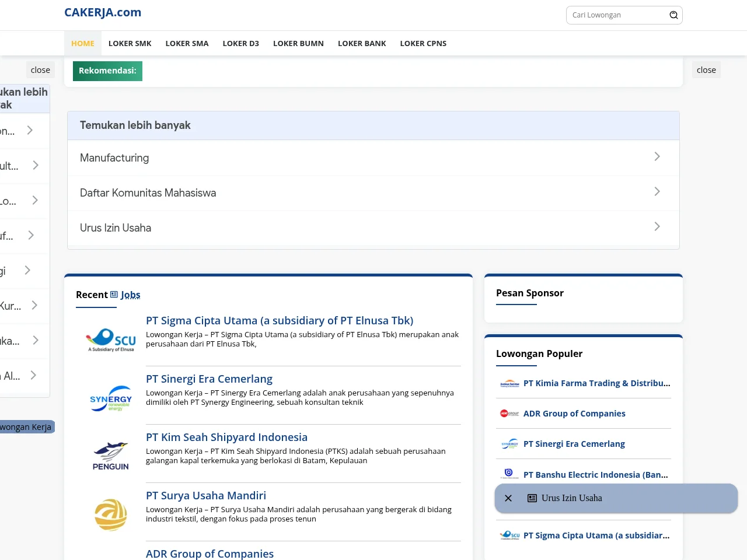The image size is (747, 560).
Task: Click the search magnifier icon
Action: coord(673,15)
